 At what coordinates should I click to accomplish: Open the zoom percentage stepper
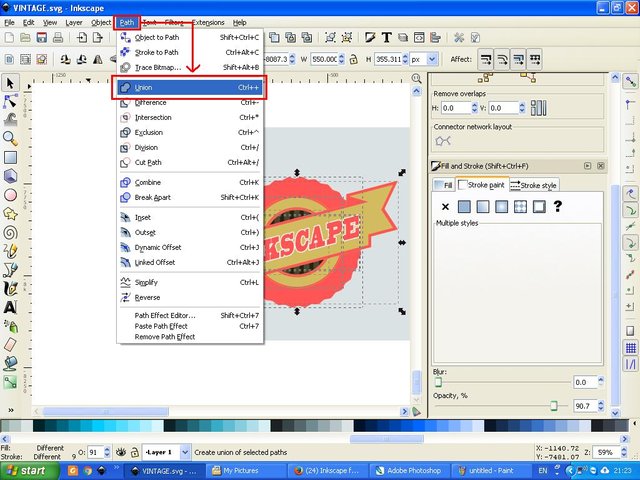[624, 452]
